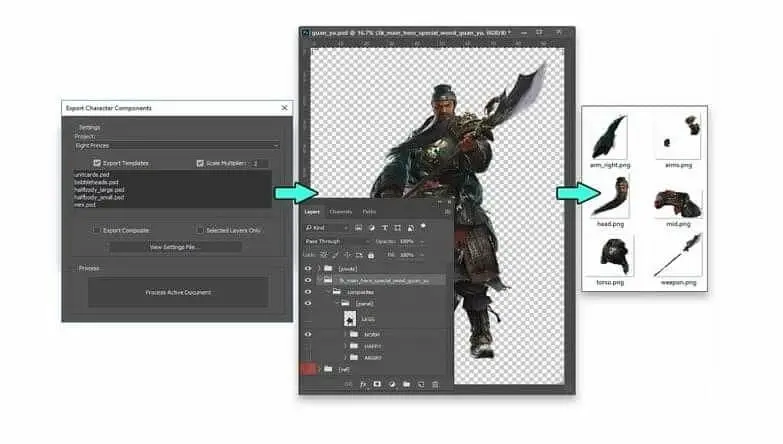Select halfbody_large.psd in template list
783x444 pixels.
click(x=99, y=190)
